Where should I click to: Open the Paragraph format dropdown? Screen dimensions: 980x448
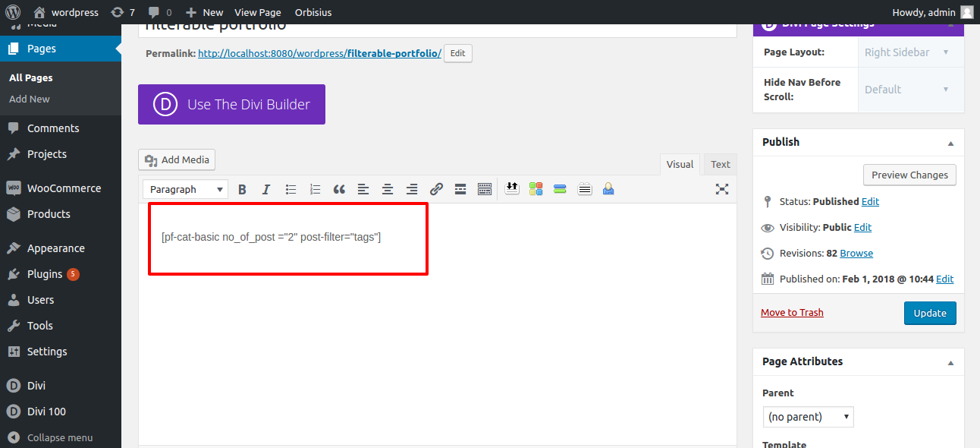(x=187, y=190)
